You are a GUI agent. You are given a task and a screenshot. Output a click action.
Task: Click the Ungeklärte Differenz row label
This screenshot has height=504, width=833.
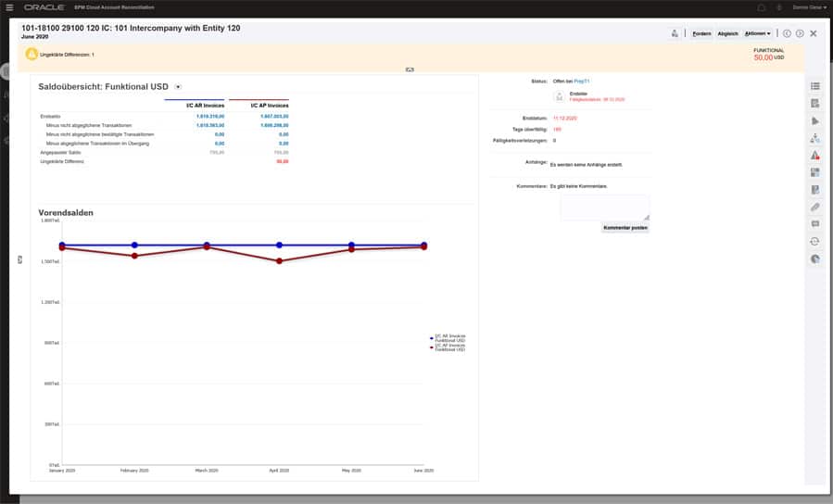point(62,161)
